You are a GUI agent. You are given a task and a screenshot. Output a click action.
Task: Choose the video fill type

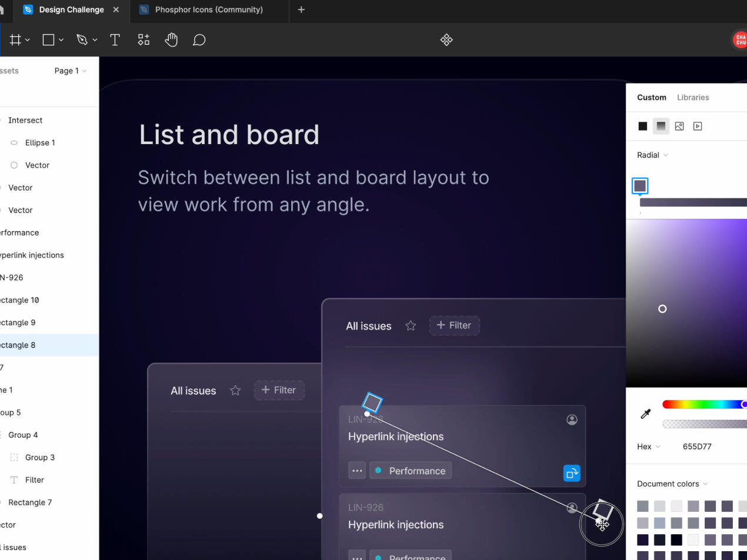pos(698,126)
